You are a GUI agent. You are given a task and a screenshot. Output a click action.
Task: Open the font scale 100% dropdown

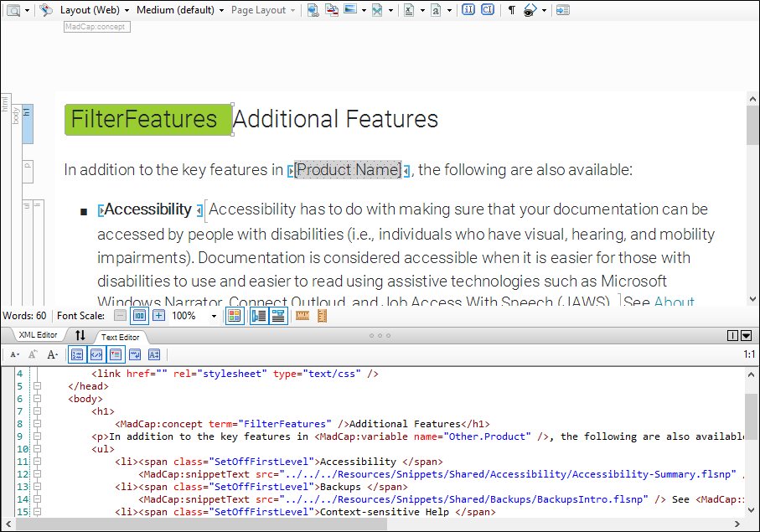[214, 317]
